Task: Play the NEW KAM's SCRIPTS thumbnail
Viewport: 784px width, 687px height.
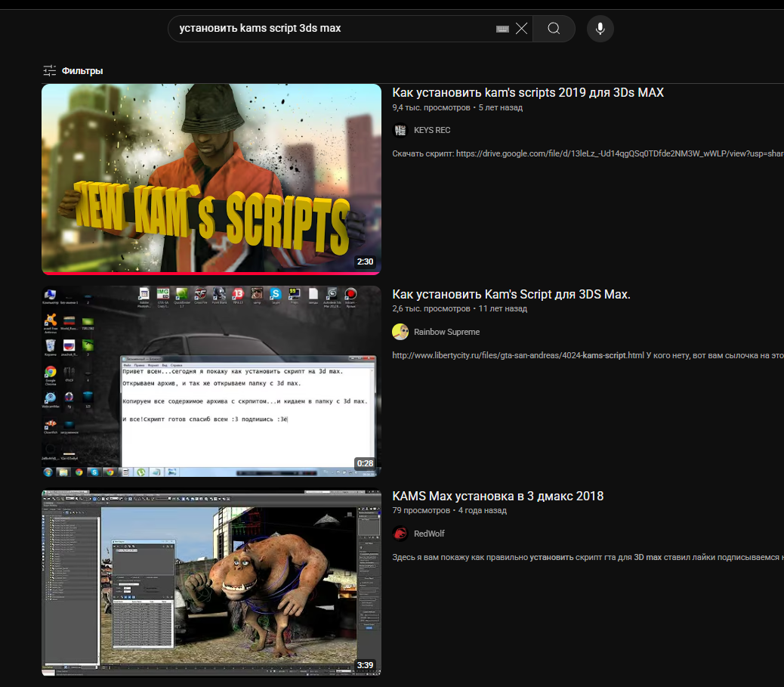Action: [x=211, y=179]
